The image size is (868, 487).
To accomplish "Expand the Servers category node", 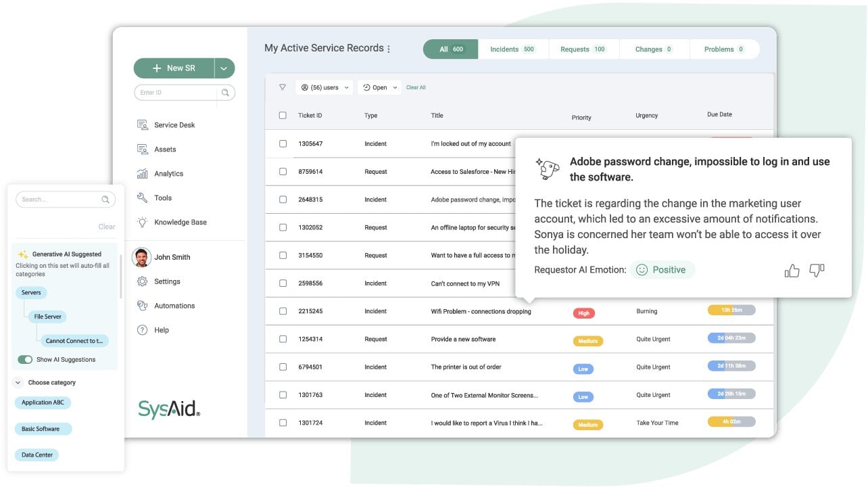I will tap(31, 293).
